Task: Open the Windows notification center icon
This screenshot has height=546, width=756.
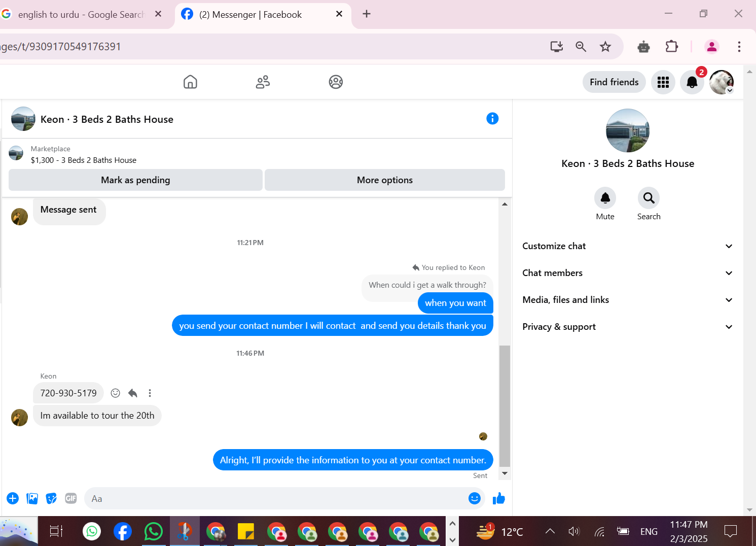Action: pos(731,531)
